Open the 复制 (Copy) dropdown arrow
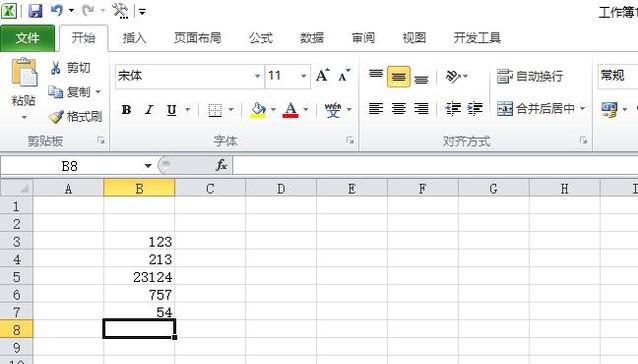Screen dimensions: 638x364 tap(98, 92)
